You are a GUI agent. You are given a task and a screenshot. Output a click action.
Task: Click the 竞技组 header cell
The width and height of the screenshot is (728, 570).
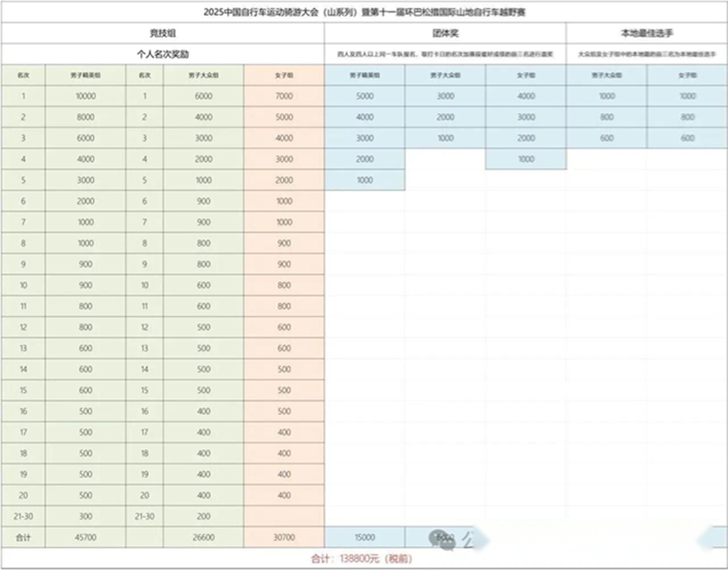(x=163, y=33)
